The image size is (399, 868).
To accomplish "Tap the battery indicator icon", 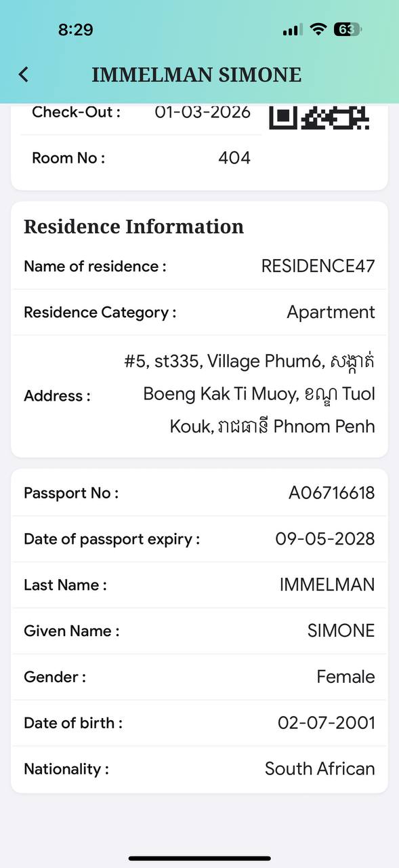I will click(x=348, y=30).
